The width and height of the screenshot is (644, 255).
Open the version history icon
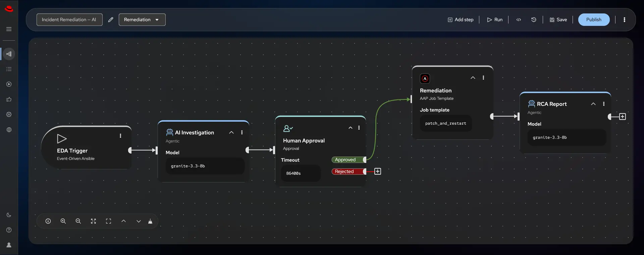point(534,19)
